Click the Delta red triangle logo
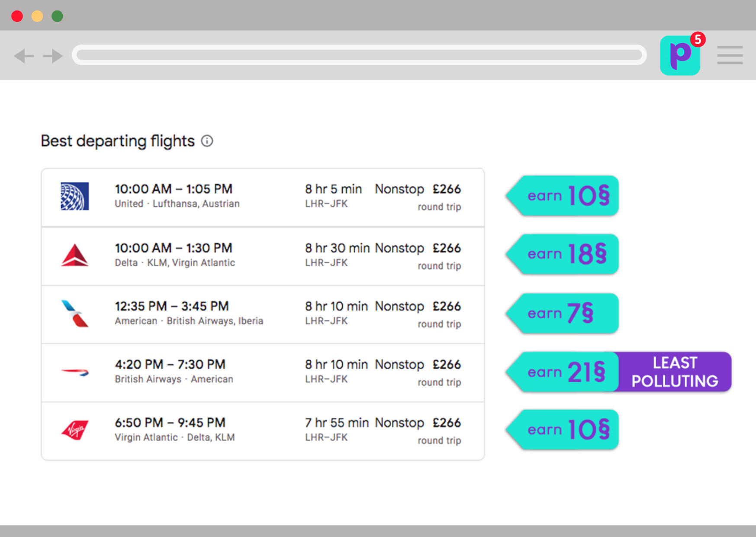Viewport: 756px width, 537px height. (74, 255)
